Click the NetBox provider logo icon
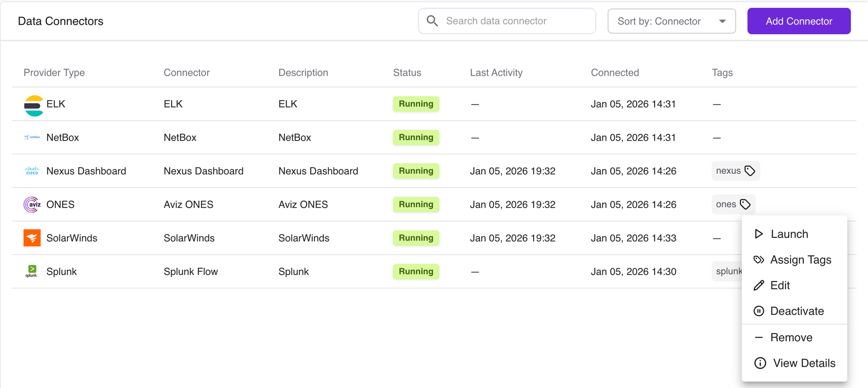 (x=32, y=137)
